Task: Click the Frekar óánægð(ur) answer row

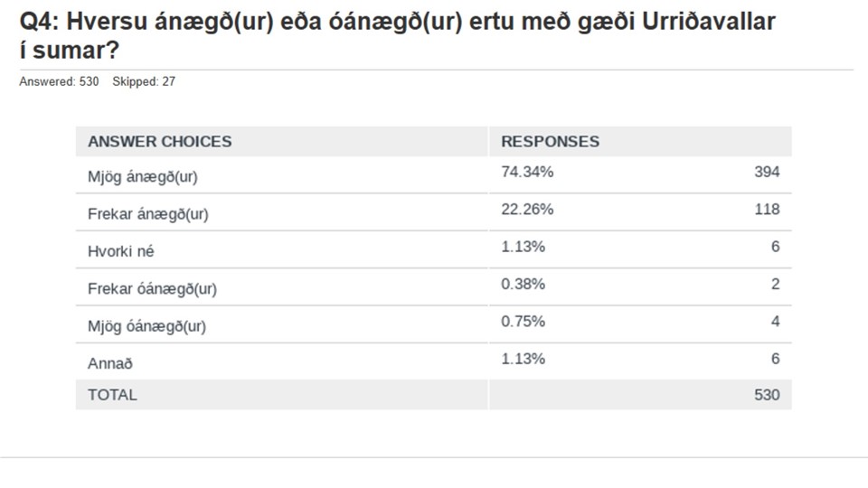Action: pyautogui.click(x=433, y=287)
